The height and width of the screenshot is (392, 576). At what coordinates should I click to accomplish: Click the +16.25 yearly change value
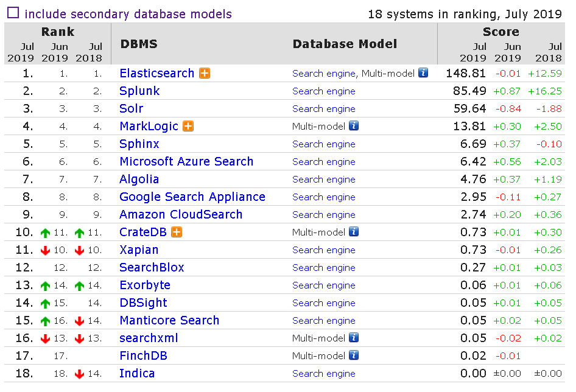545,91
